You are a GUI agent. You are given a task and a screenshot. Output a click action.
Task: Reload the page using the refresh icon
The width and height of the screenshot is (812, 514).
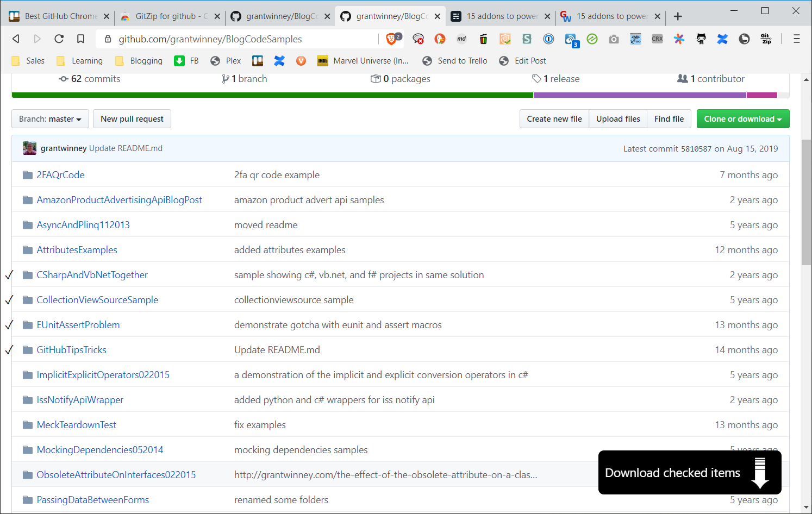[x=59, y=39]
